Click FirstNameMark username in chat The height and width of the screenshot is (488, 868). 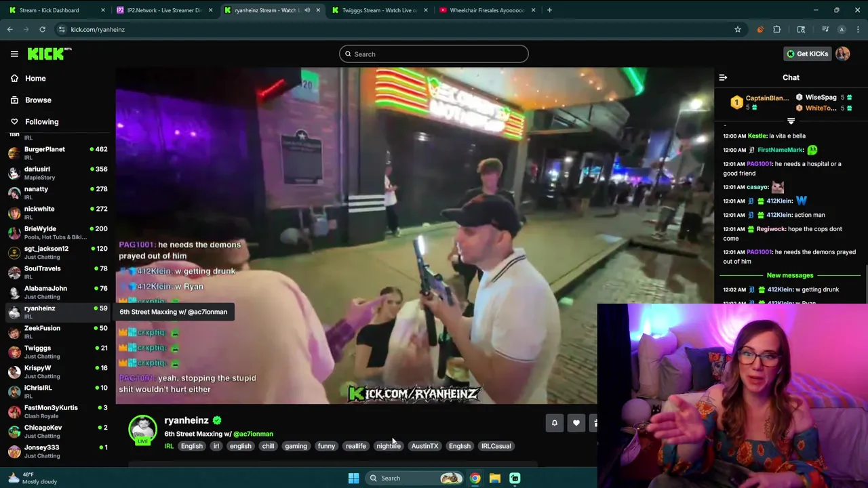[x=781, y=150]
